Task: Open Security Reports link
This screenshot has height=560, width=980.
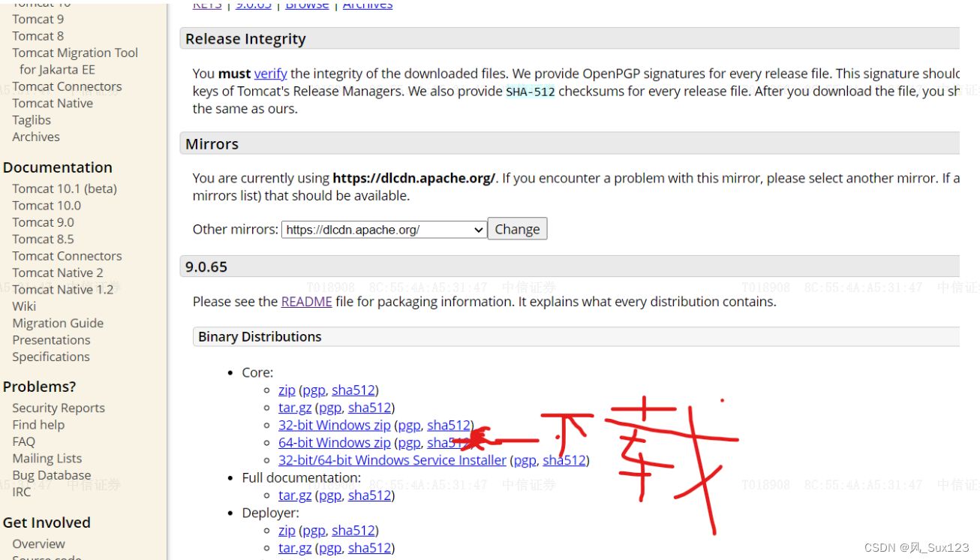Action: pos(59,408)
